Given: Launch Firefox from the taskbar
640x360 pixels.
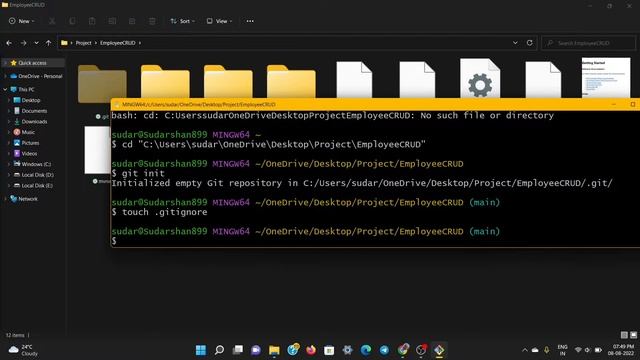Looking at the screenshot, I should point(311,350).
